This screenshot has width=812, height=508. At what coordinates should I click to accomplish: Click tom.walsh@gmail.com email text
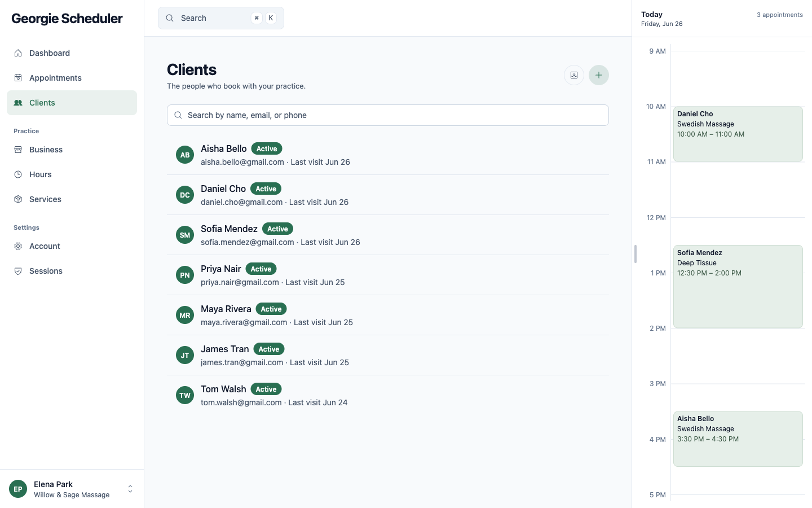point(241,402)
